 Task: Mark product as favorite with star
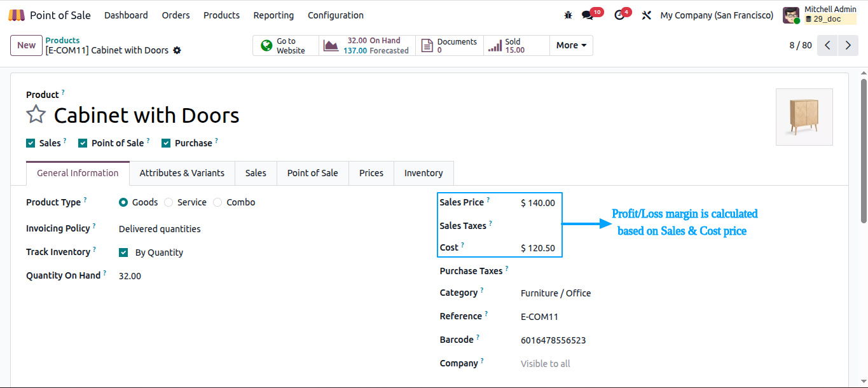(36, 115)
